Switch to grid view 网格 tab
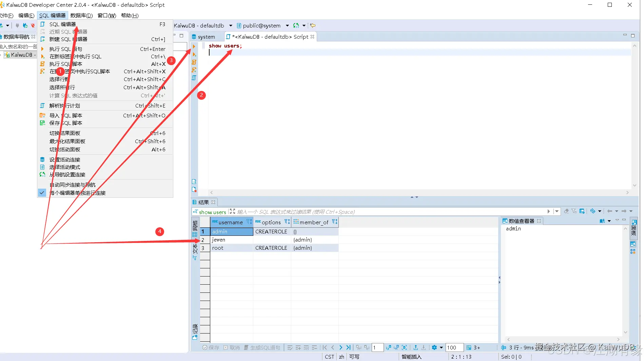Viewport: 644px width, 361px height. (x=195, y=229)
